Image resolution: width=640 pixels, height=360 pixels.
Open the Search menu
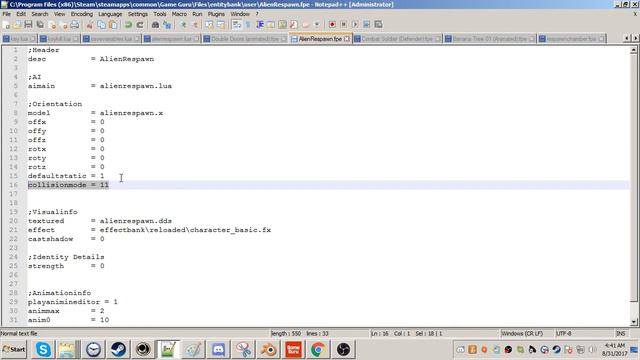pyautogui.click(x=40, y=14)
